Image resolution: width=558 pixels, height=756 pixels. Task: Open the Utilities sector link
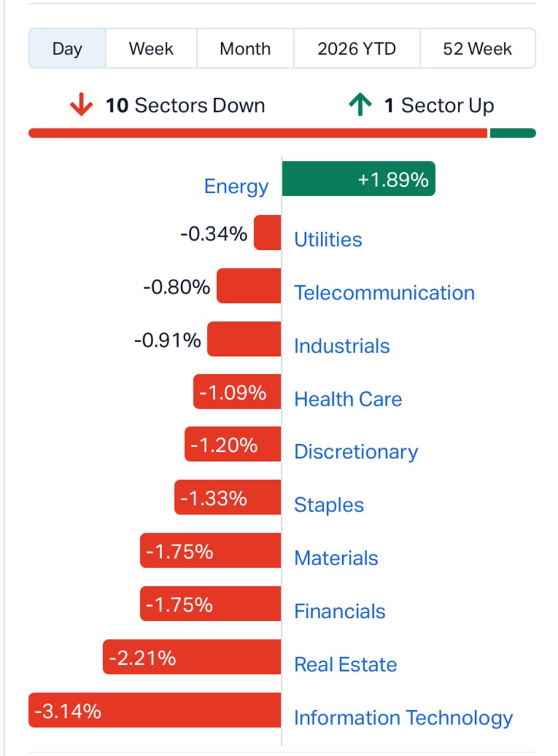tap(328, 240)
